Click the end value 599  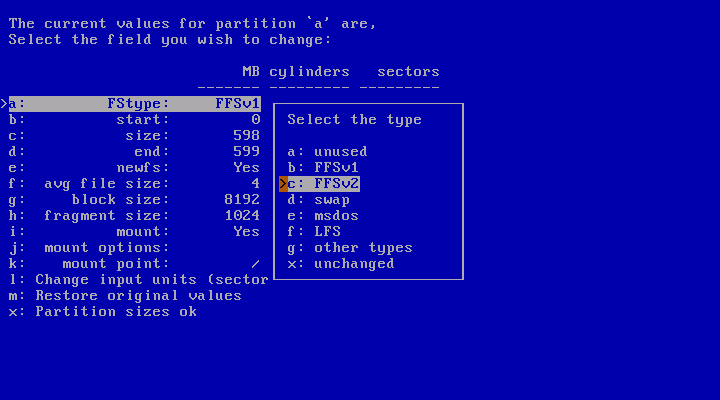click(247, 152)
